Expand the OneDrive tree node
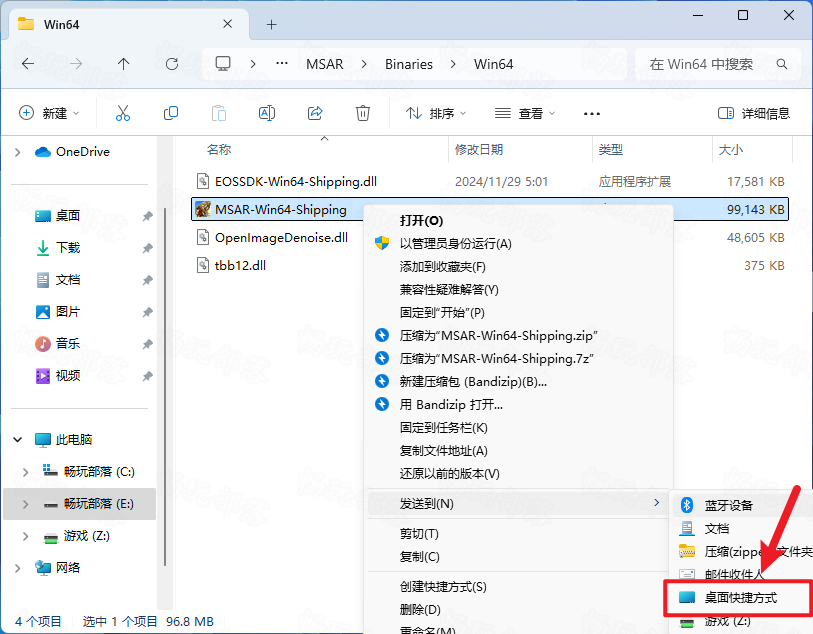Screen dimensions: 813x634 point(18,152)
